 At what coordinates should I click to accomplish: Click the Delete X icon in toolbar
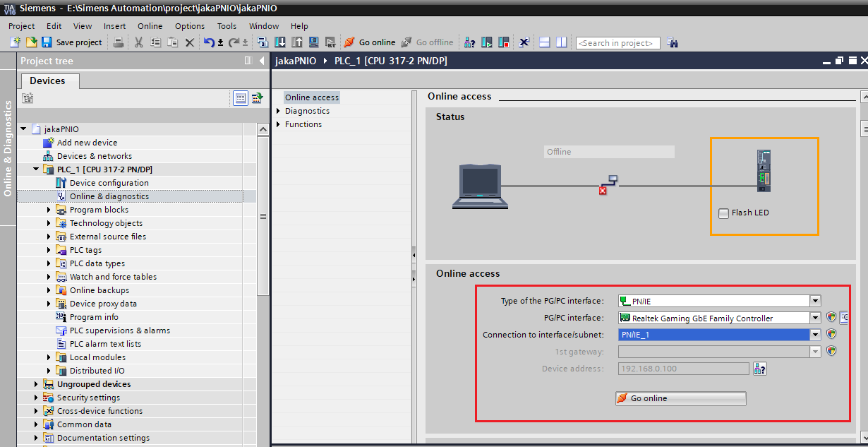pos(189,42)
